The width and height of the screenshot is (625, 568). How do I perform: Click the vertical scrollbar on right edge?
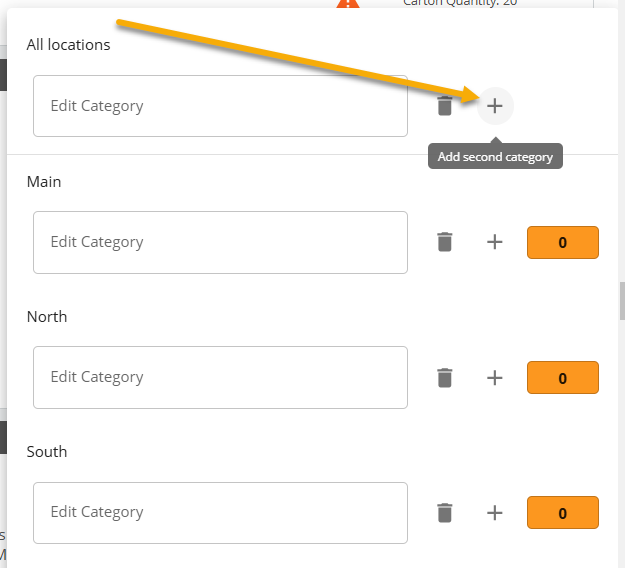(x=621, y=300)
